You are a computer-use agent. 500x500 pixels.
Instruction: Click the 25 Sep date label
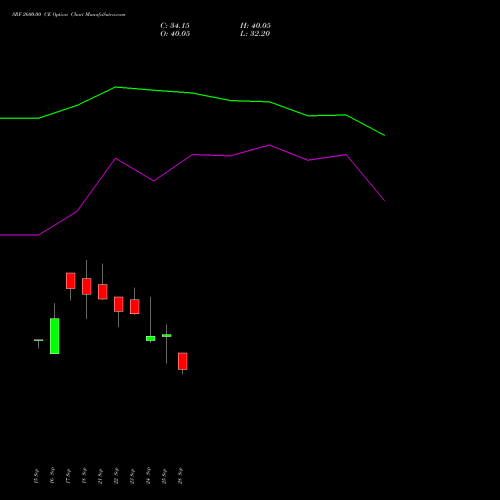click(x=164, y=476)
